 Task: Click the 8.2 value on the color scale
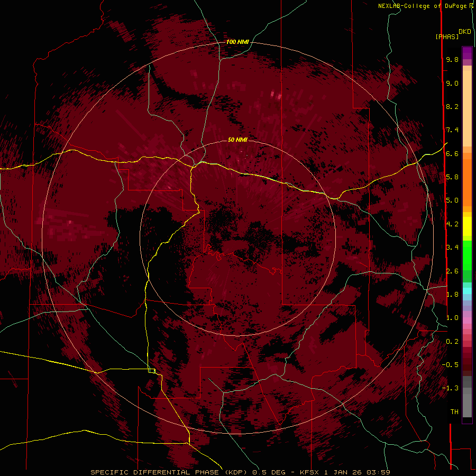coord(452,106)
